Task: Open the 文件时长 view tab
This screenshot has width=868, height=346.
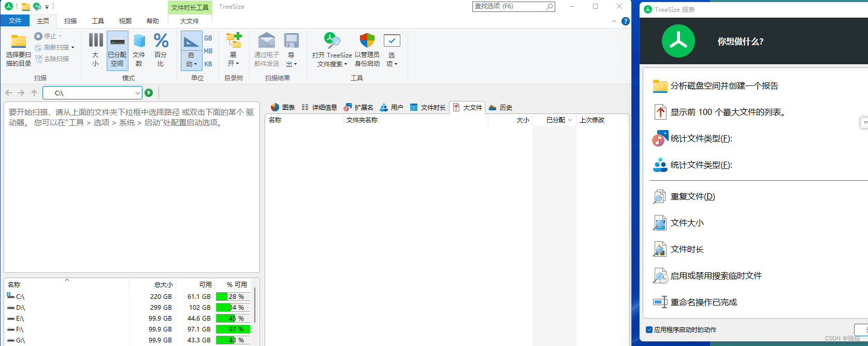Action: click(428, 107)
